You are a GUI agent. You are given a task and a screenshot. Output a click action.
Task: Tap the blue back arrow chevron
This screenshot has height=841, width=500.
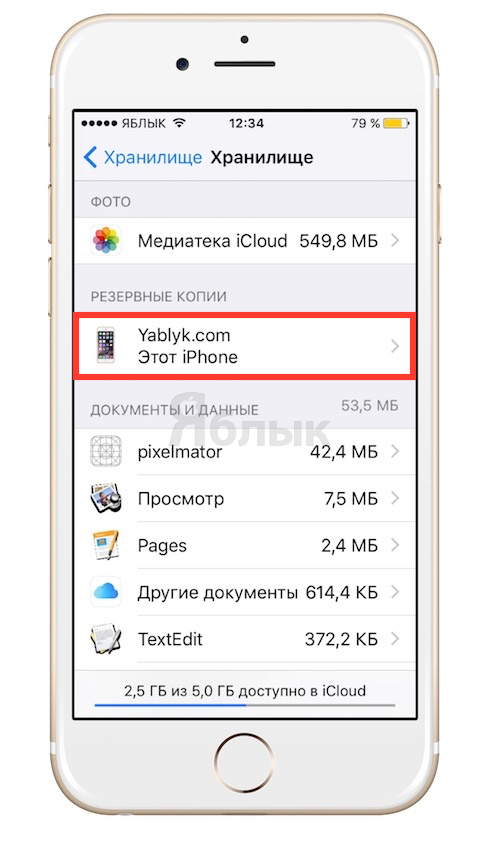click(90, 157)
